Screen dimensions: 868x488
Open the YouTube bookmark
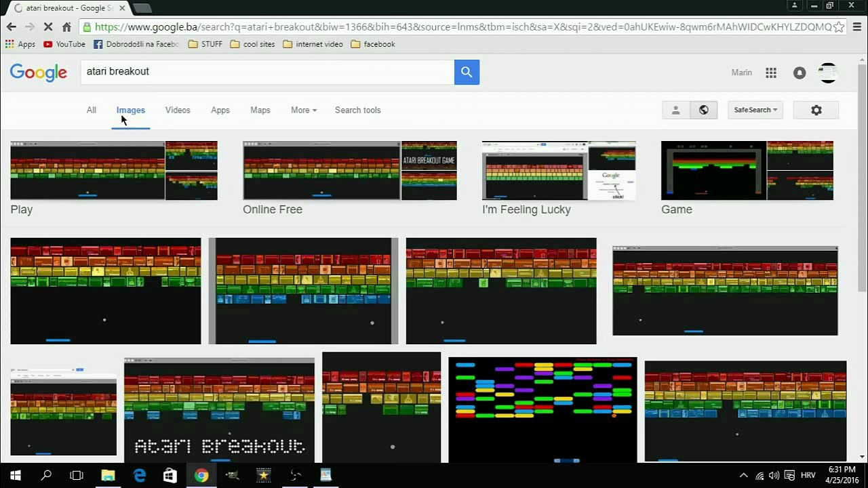click(64, 44)
